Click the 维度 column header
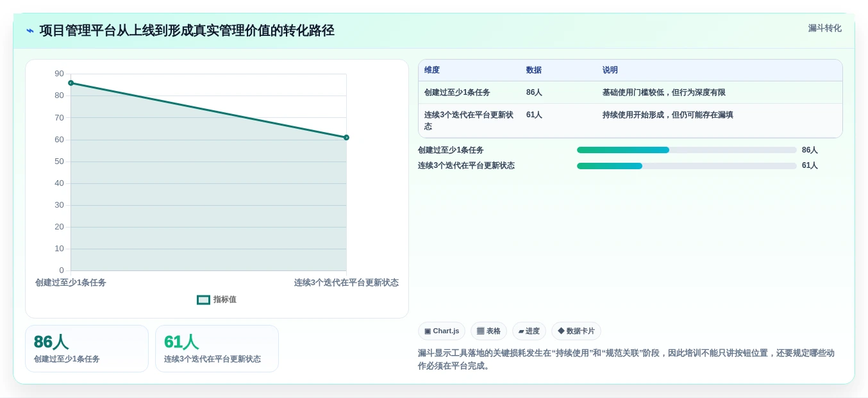Screen dimensions: 868x398 [432, 70]
